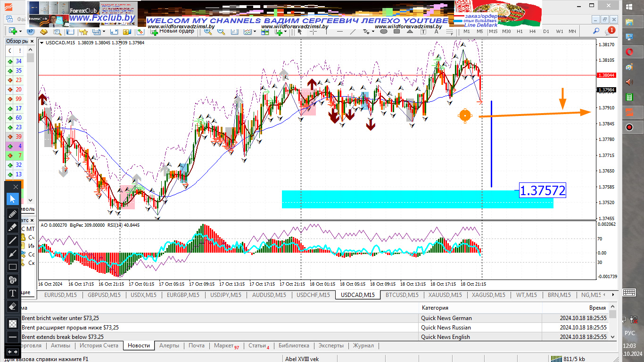This screenshot has width=644, height=362.
Task: Open the chat notification icon
Action: coord(611,32)
